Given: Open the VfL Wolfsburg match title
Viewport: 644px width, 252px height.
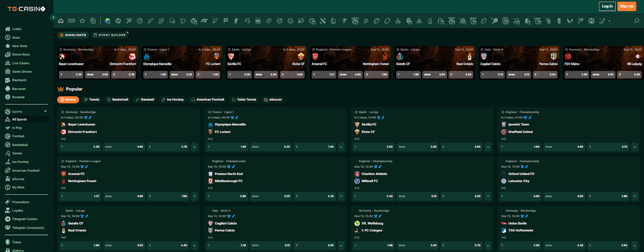Looking at the screenshot, I should click(x=372, y=223).
